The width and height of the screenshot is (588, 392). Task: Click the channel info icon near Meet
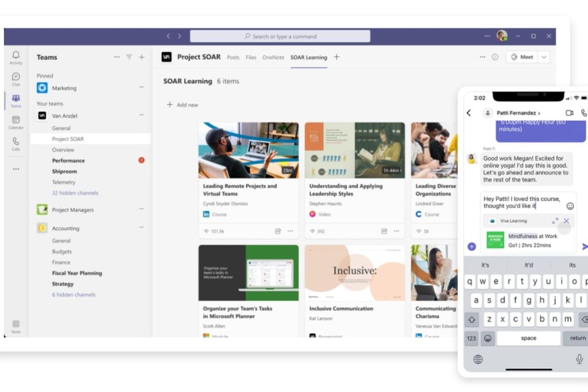[495, 57]
